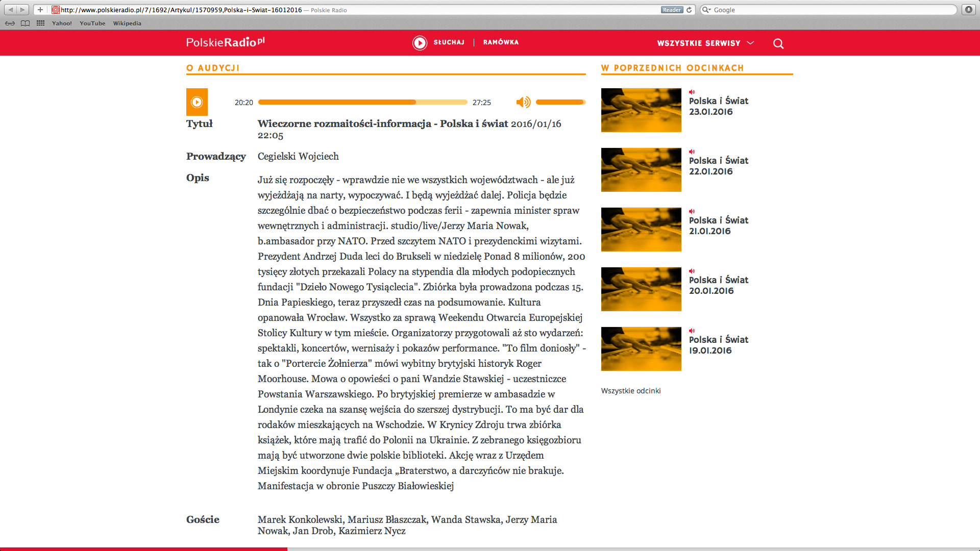The height and width of the screenshot is (551, 980).
Task: Open the downloads button in the toolbar
Action: click(x=968, y=10)
